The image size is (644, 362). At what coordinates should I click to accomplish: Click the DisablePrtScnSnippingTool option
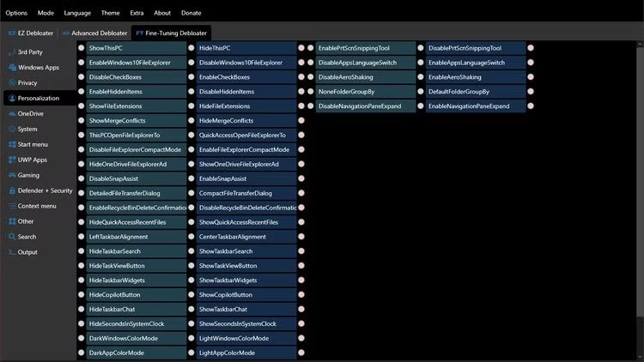tap(475, 48)
